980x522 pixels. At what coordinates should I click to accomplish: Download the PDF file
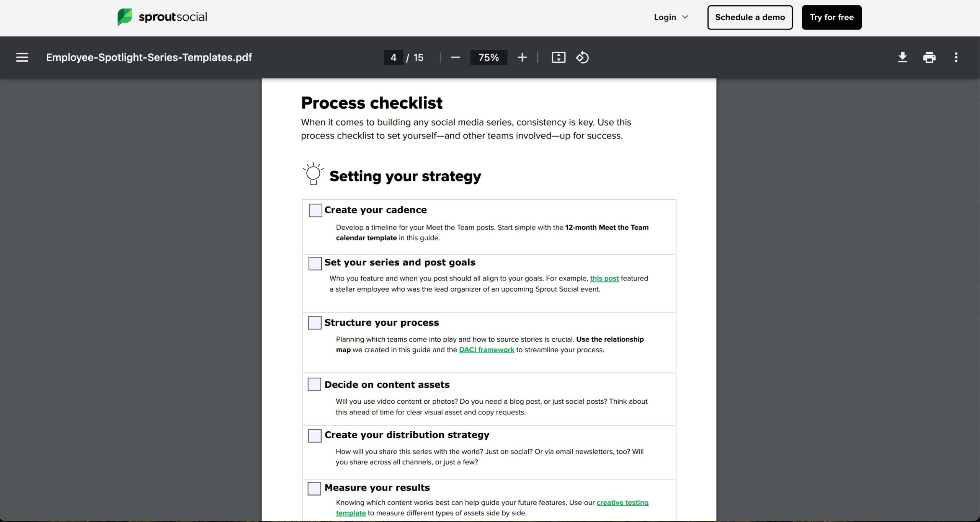pyautogui.click(x=902, y=57)
